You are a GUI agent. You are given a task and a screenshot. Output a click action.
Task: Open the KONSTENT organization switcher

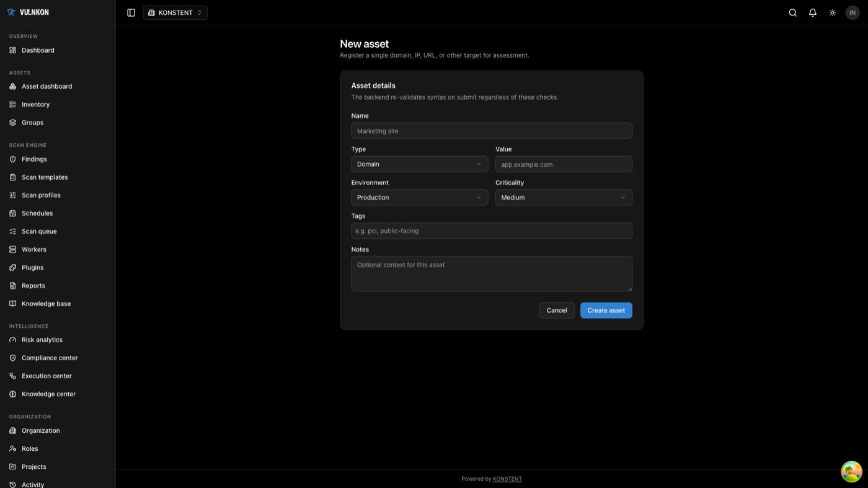[x=175, y=12]
